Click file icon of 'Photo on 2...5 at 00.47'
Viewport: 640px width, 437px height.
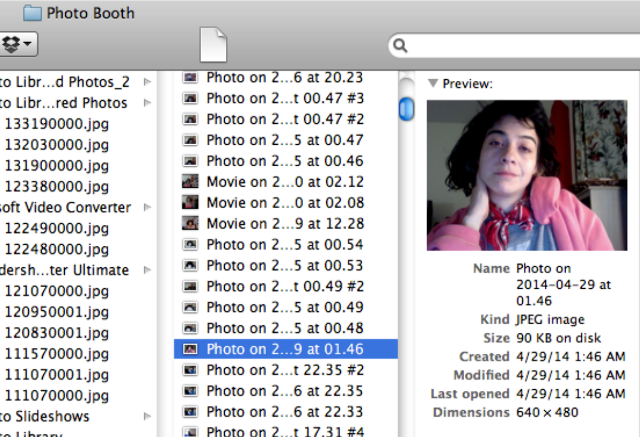pos(190,140)
